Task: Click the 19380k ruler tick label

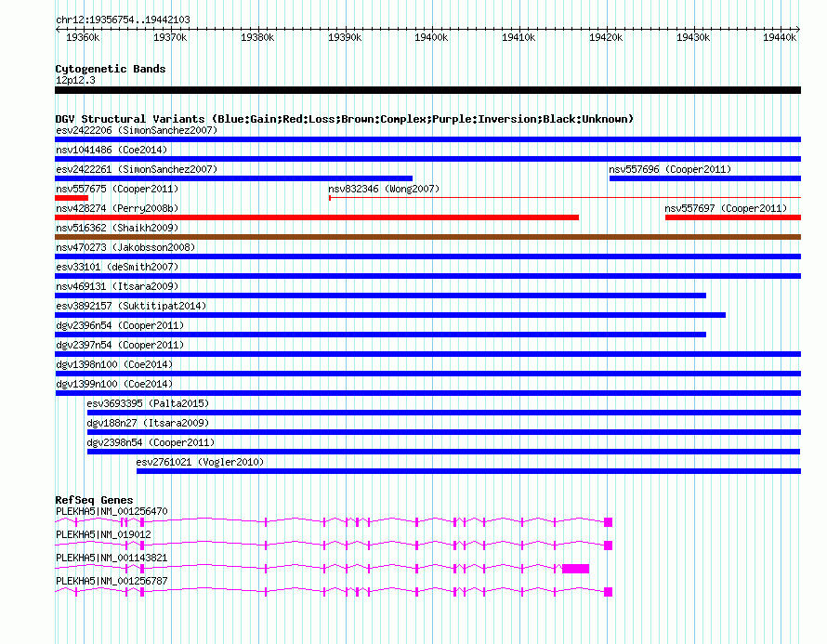Action: pos(257,37)
